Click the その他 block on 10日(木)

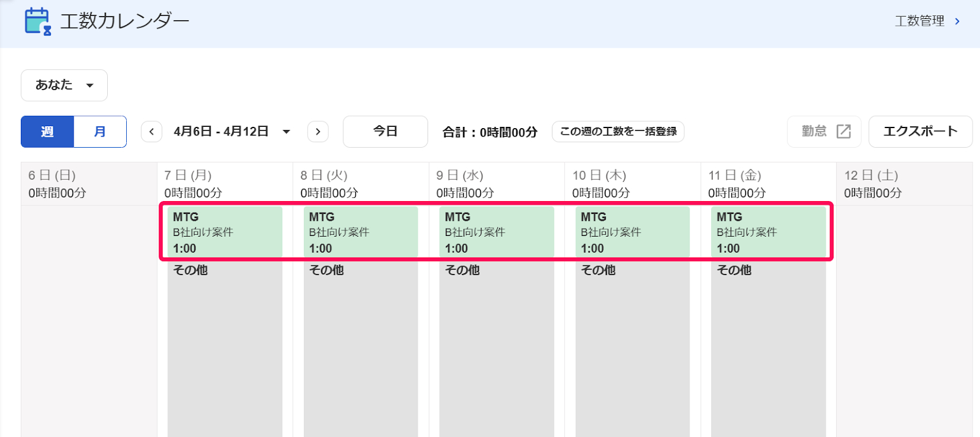point(633,349)
